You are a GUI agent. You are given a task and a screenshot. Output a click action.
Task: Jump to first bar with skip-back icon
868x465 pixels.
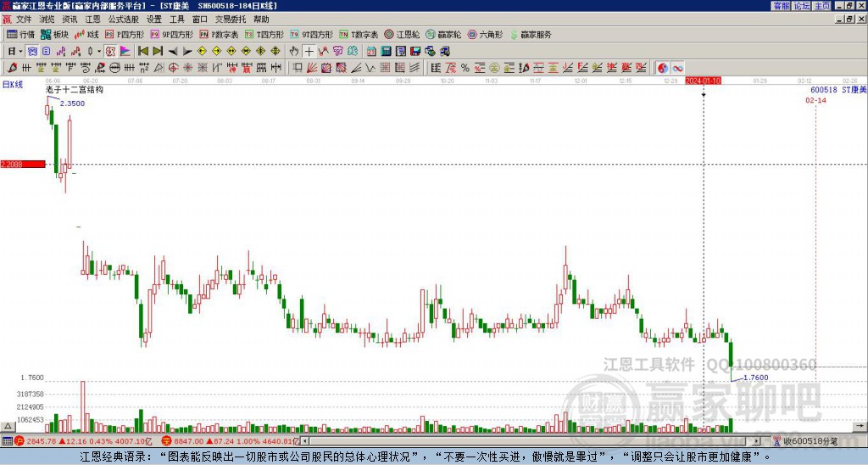(142, 51)
